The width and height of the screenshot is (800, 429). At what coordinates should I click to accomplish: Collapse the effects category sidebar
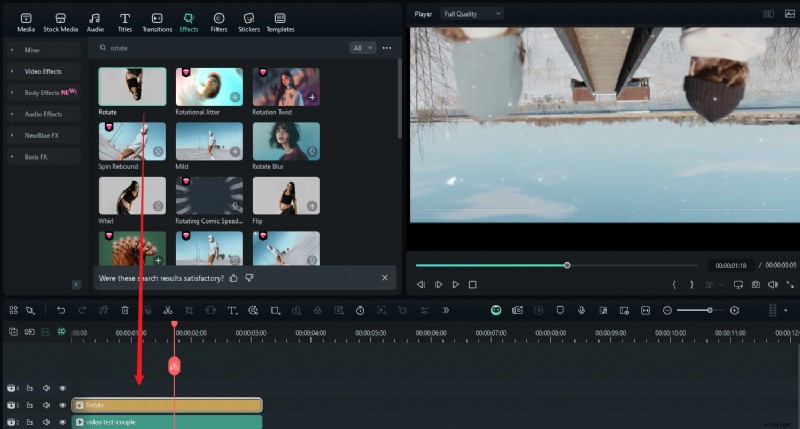coord(77,285)
